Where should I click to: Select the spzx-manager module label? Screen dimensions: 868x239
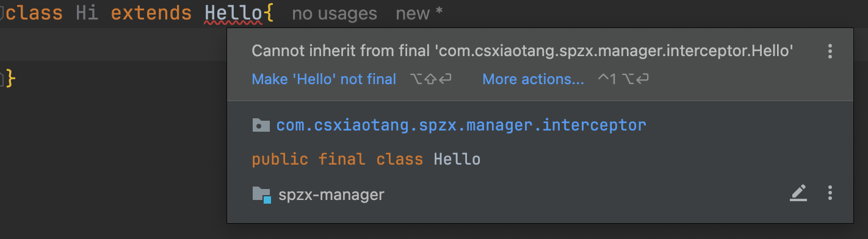331,195
